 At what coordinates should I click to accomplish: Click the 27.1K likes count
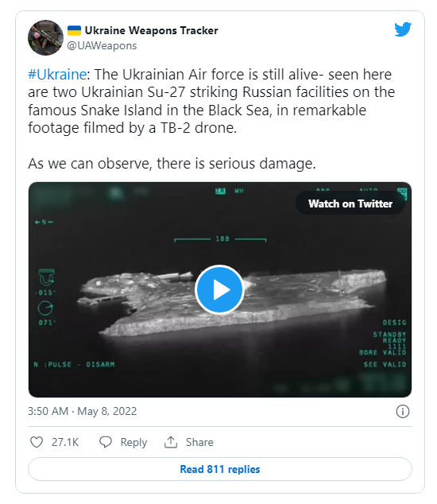point(65,442)
